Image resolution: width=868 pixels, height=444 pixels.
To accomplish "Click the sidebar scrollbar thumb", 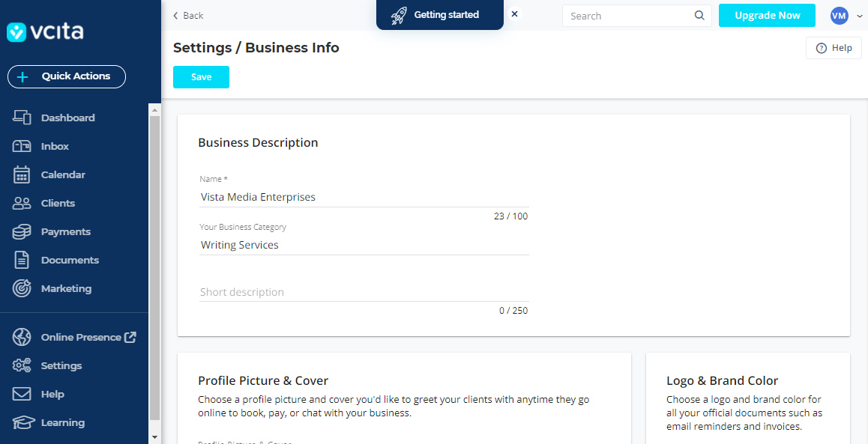I will click(x=154, y=268).
